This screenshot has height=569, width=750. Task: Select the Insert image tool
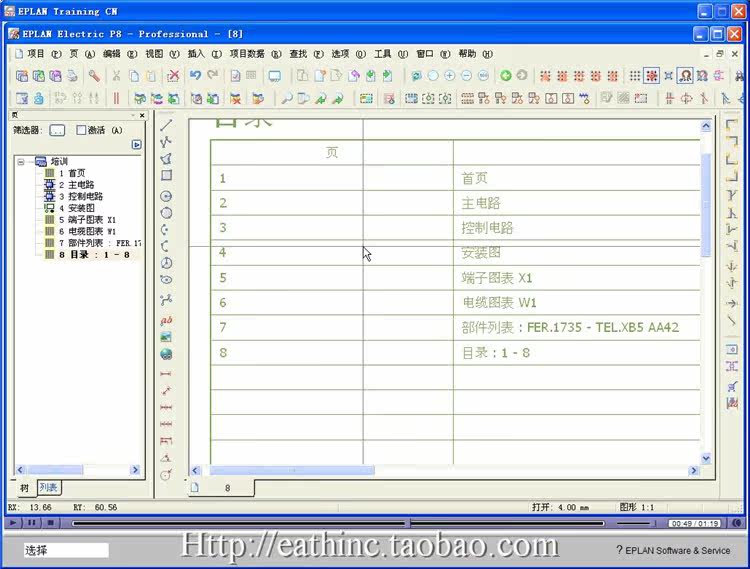coord(166,337)
